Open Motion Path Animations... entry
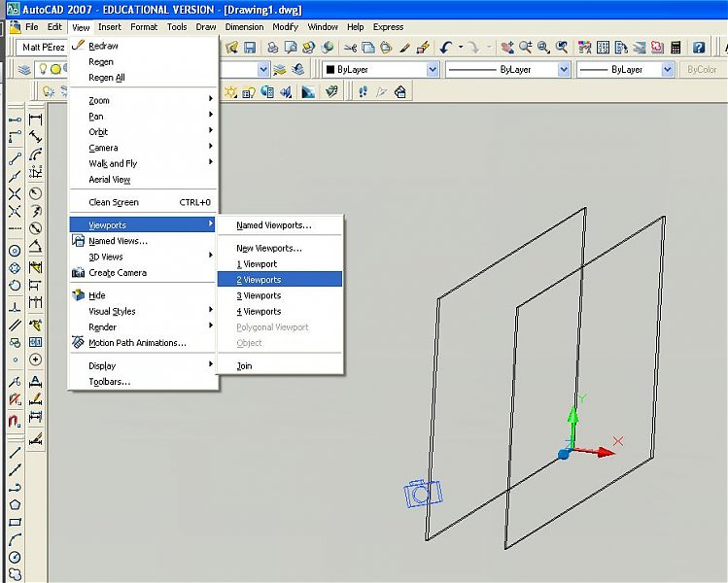The width and height of the screenshot is (728, 583). pyautogui.click(x=143, y=343)
